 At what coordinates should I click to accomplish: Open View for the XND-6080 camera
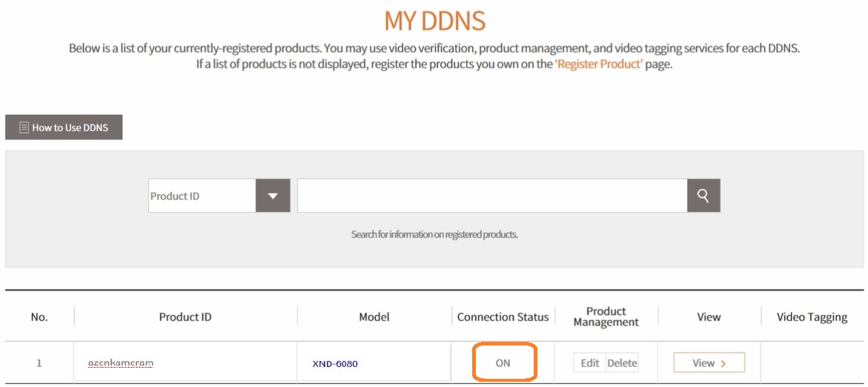coord(709,363)
